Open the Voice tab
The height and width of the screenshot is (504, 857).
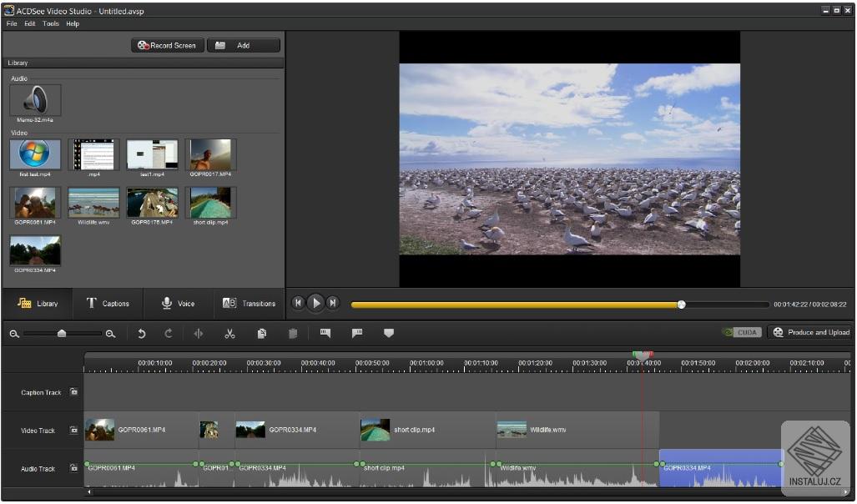click(177, 303)
